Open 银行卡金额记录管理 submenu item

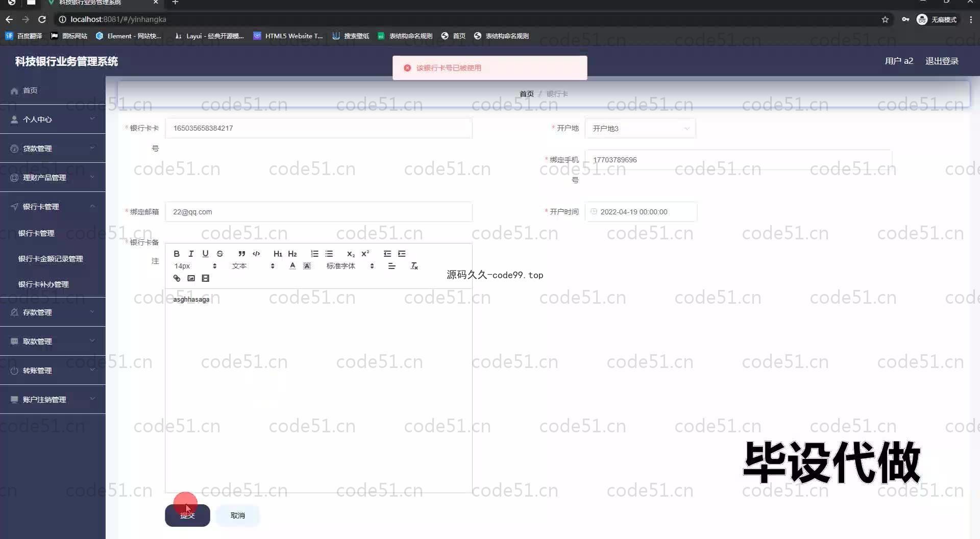pyautogui.click(x=53, y=259)
